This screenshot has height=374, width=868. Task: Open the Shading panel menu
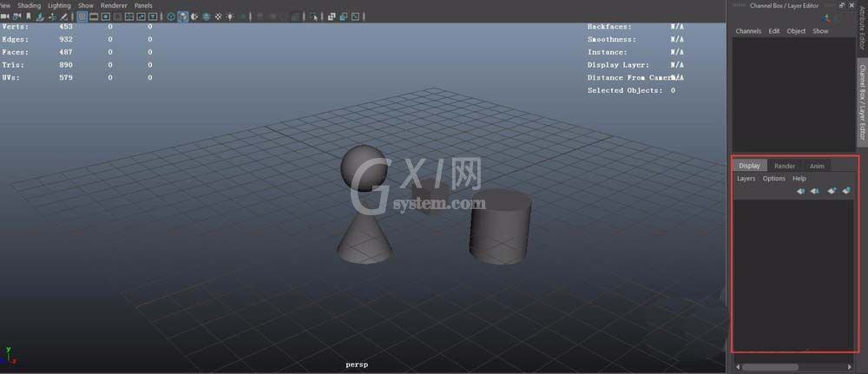29,5
